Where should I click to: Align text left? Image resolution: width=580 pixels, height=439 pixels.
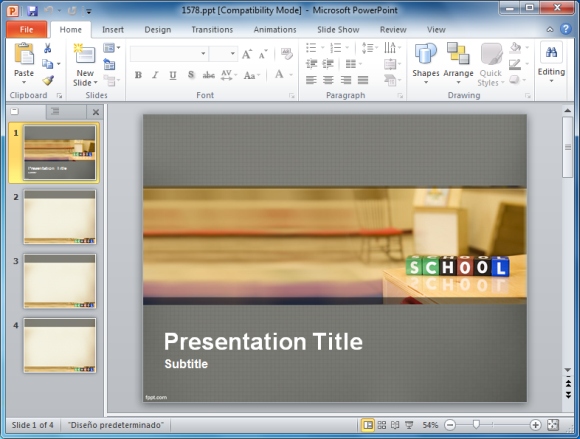click(x=311, y=80)
